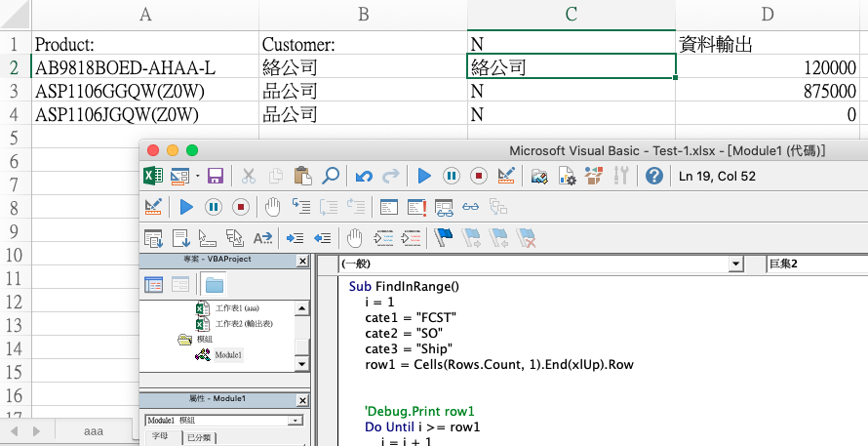Open the Locals Window icon
This screenshot has height=446, width=868.
pyautogui.click(x=389, y=207)
